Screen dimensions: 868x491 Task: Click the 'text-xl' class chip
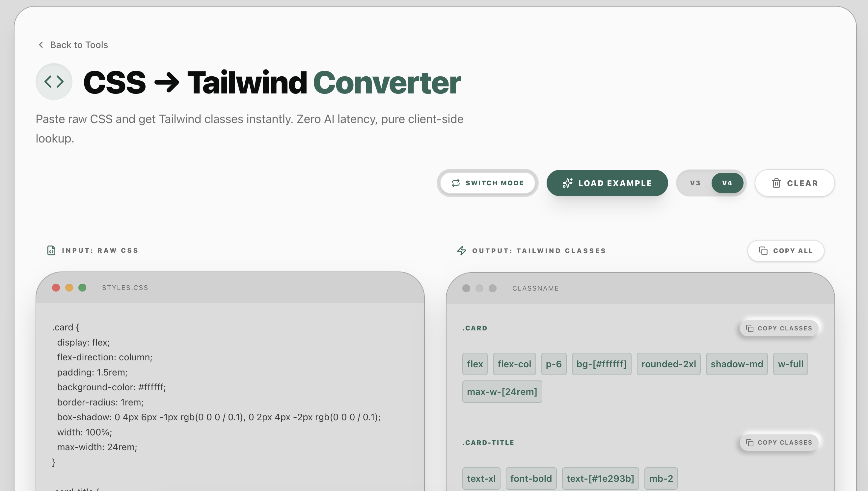(x=481, y=478)
